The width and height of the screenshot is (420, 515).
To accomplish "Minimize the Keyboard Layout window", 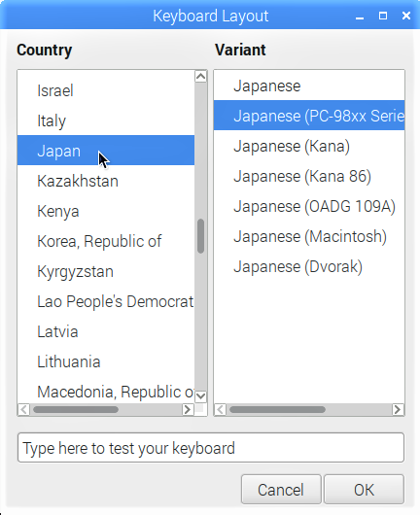I will (x=360, y=17).
